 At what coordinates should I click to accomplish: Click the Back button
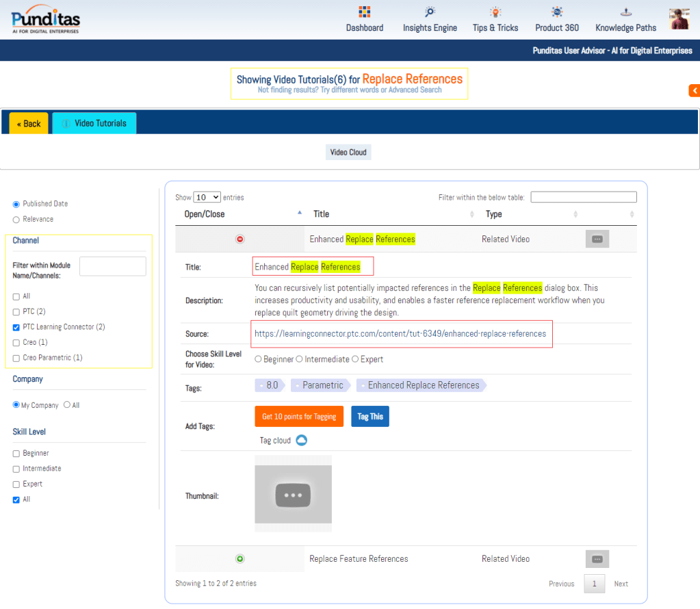(29, 124)
